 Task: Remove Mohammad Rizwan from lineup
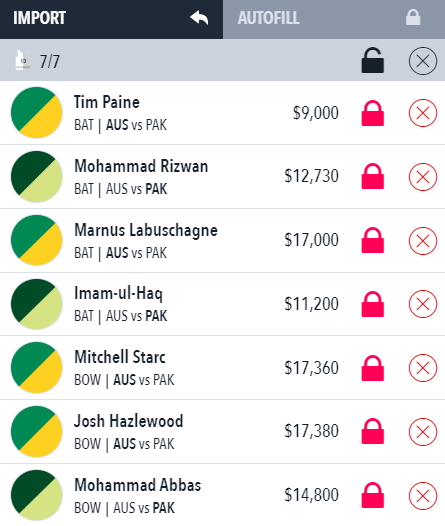click(x=423, y=177)
